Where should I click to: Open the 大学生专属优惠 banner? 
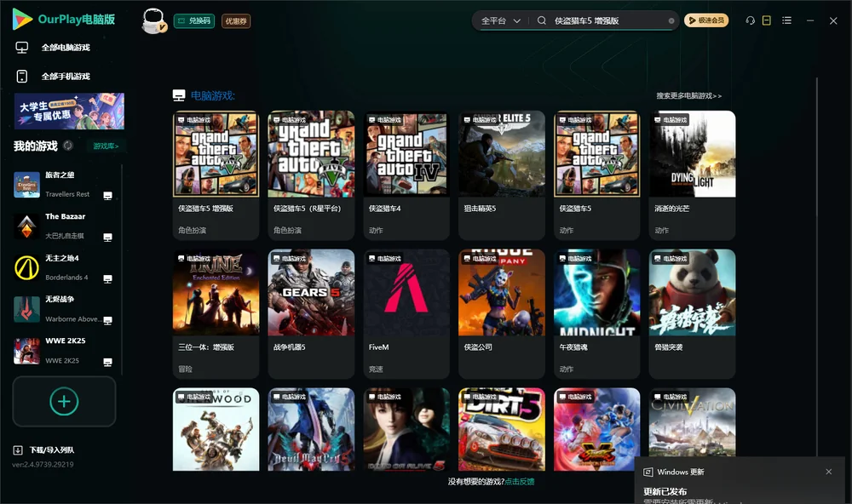click(69, 112)
